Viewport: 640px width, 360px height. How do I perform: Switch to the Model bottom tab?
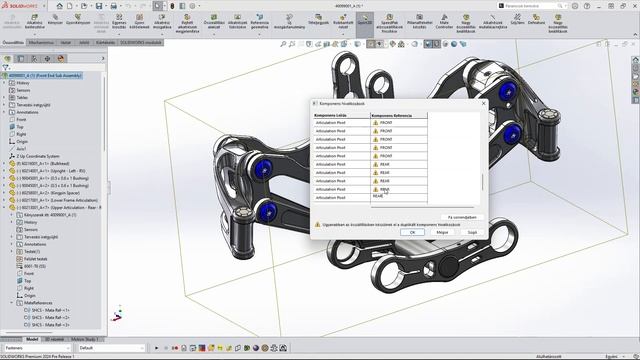tap(32, 339)
